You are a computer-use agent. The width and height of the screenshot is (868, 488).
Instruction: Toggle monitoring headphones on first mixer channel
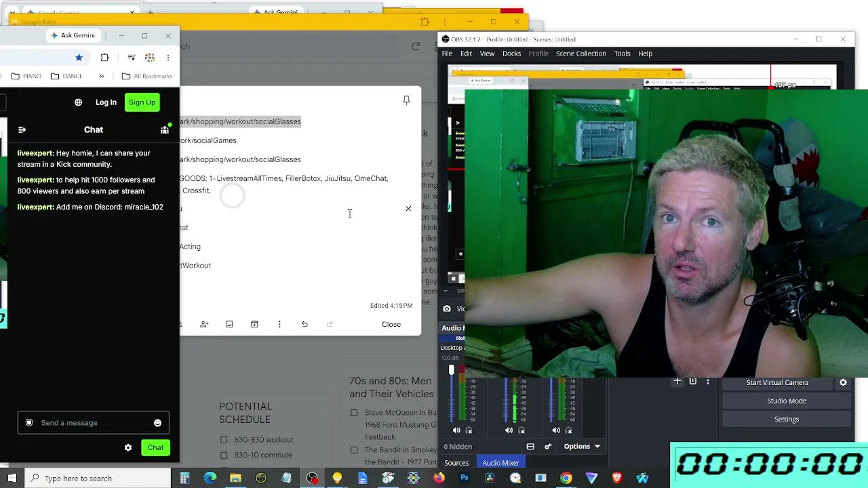(x=469, y=430)
